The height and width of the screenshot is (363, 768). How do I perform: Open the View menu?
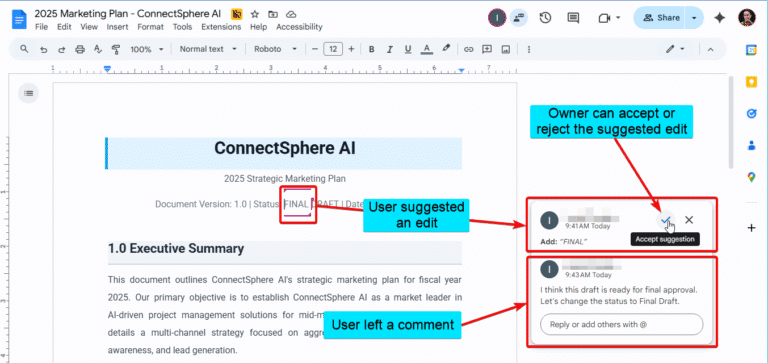tap(89, 27)
